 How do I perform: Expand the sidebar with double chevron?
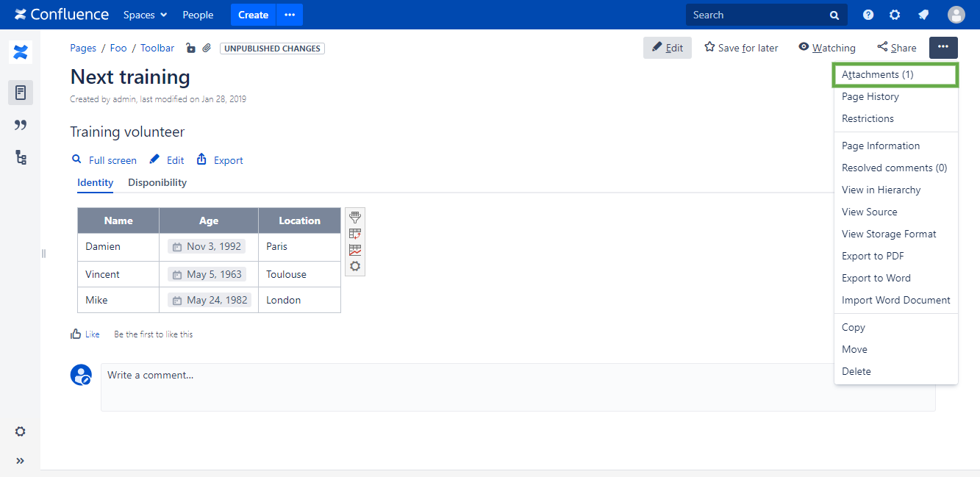click(x=20, y=461)
